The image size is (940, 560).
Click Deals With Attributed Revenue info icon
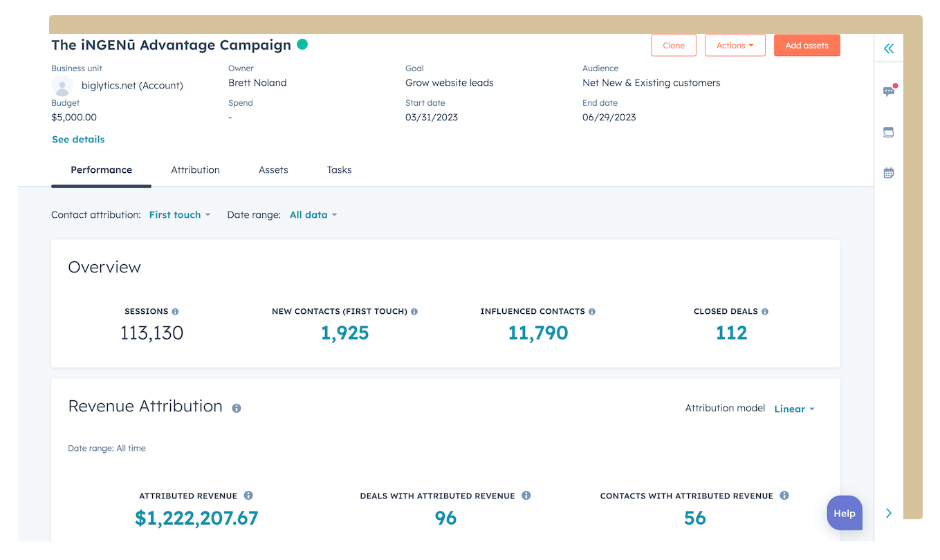point(526,496)
